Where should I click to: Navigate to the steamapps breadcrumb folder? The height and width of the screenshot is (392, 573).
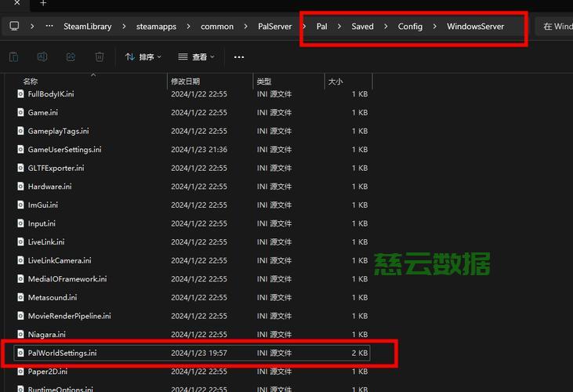[156, 26]
